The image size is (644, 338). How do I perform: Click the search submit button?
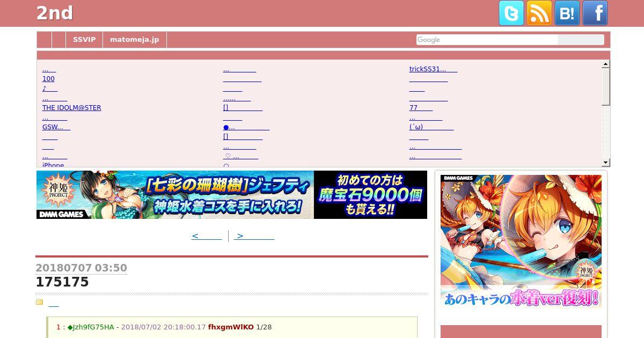point(581,40)
